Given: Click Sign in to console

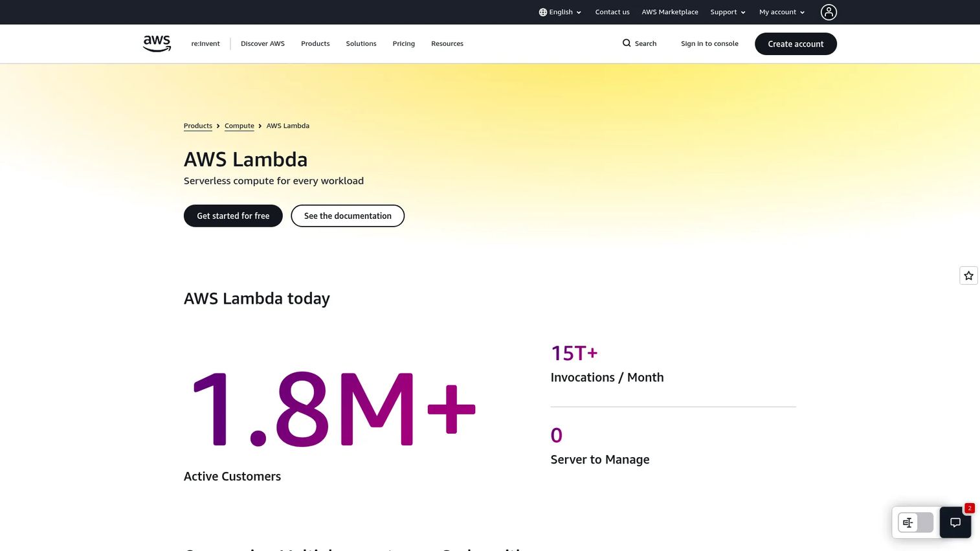Looking at the screenshot, I should point(709,44).
